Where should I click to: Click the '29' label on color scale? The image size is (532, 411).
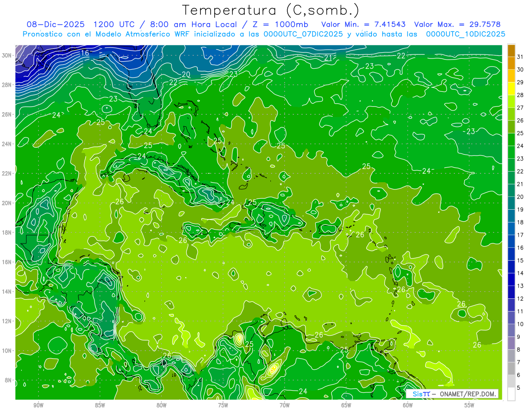click(520, 82)
